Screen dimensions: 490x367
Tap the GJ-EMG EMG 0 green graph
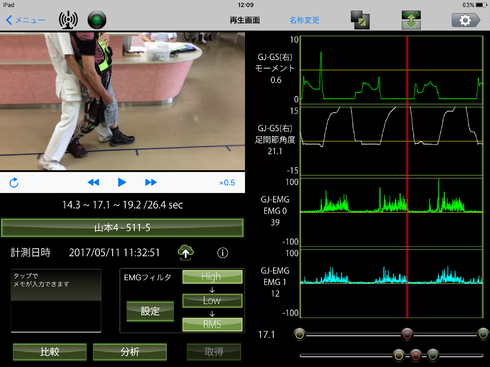pyautogui.click(x=391, y=212)
